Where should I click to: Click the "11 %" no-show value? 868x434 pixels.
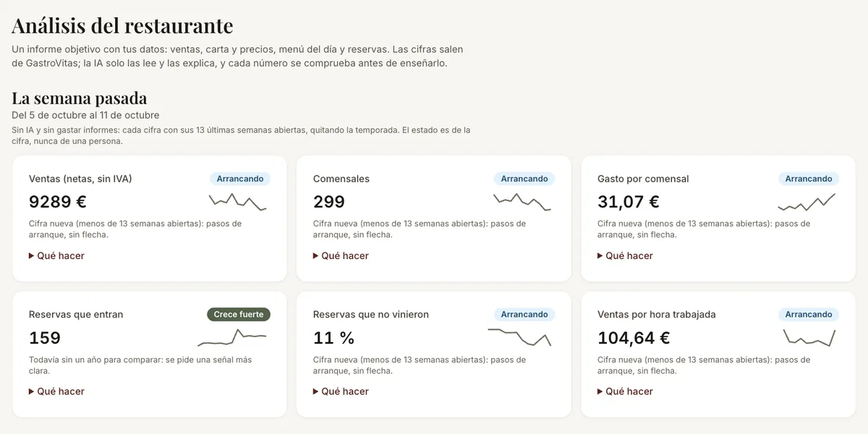tap(334, 338)
